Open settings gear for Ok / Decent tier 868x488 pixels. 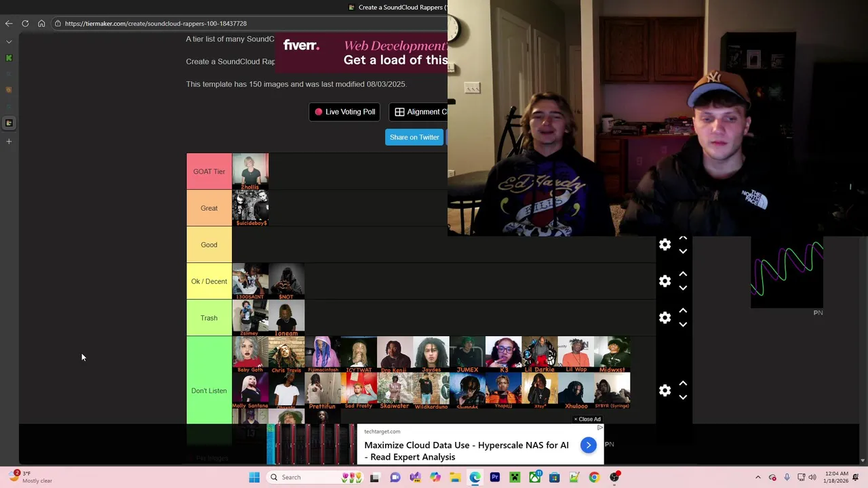click(x=665, y=281)
